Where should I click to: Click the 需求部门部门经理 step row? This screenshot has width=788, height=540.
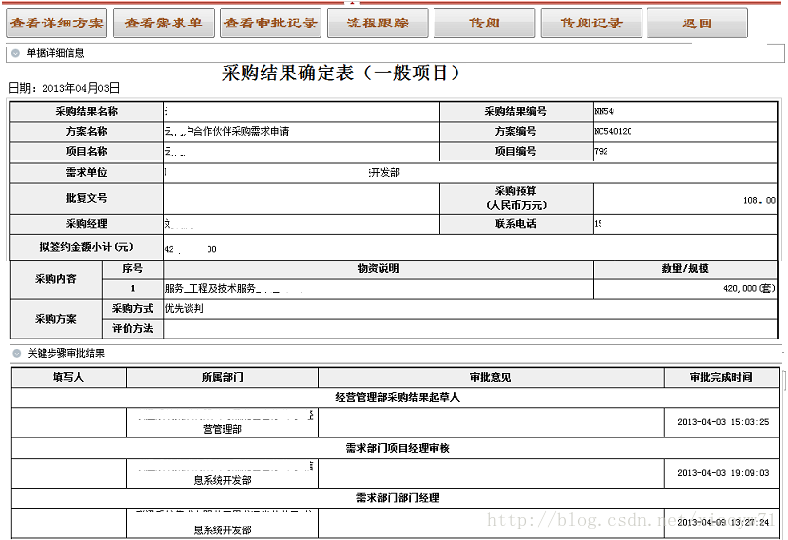click(398, 498)
